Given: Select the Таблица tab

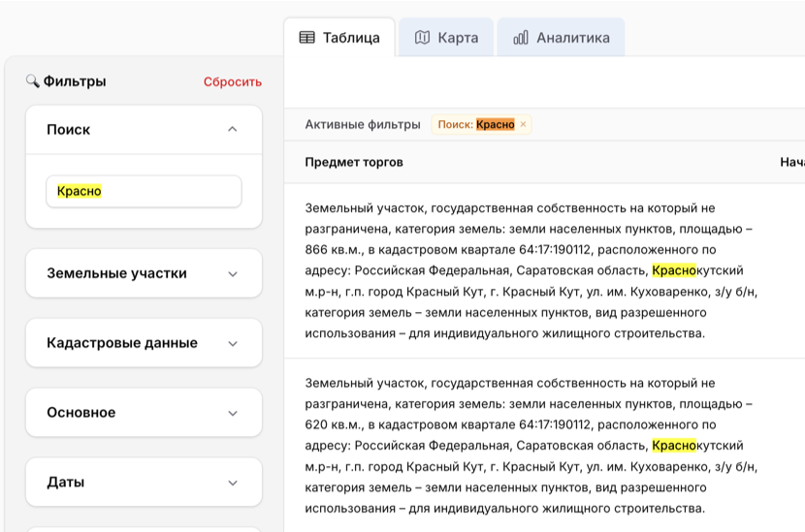Looking at the screenshot, I should point(339,38).
